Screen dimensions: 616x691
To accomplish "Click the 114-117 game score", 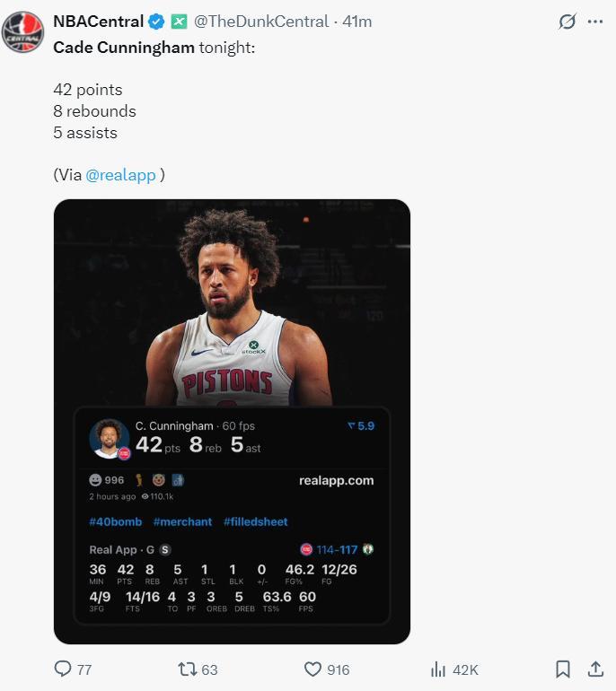I will [x=337, y=549].
